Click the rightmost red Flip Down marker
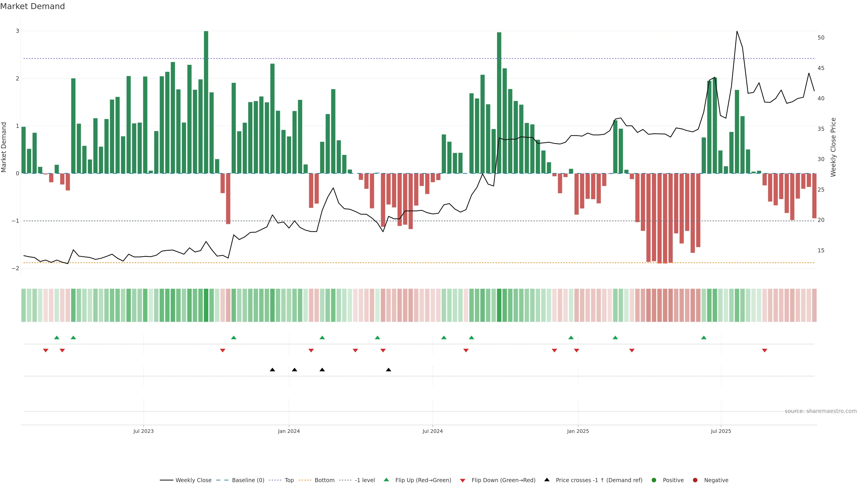This screenshot has width=868, height=488. (764, 351)
